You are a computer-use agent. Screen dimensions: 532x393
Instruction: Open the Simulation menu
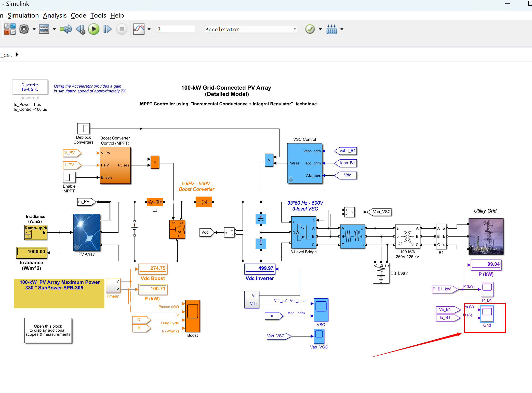(23, 16)
